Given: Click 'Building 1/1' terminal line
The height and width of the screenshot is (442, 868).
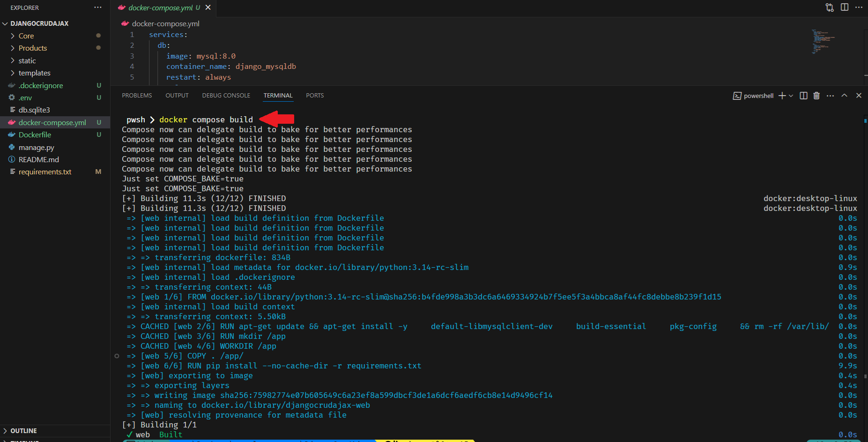Looking at the screenshot, I should click(x=159, y=425).
